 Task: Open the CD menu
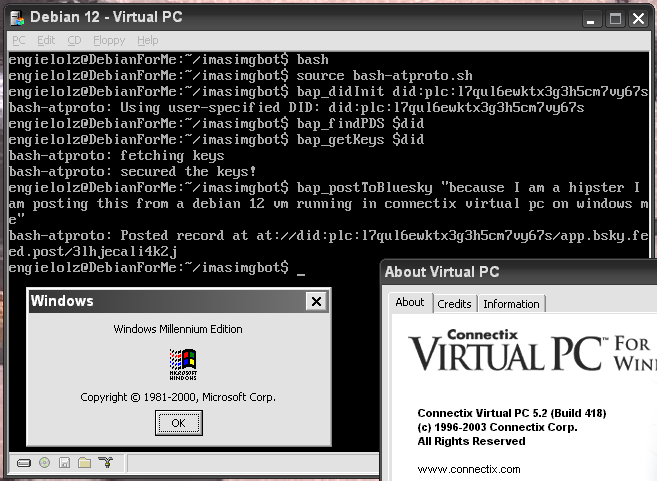point(74,40)
